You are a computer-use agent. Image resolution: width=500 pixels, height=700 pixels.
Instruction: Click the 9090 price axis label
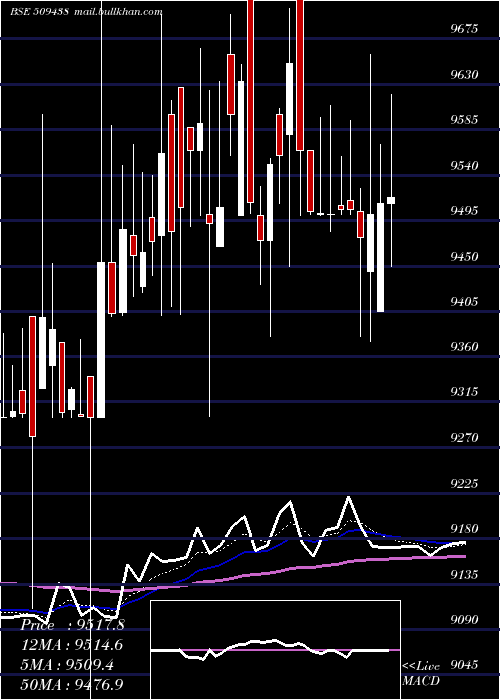coord(464,620)
